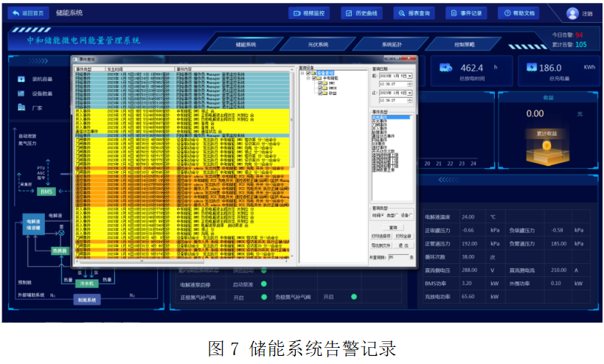Open 报表查询 report query
Screen dimensions: 604x364
(414, 13)
